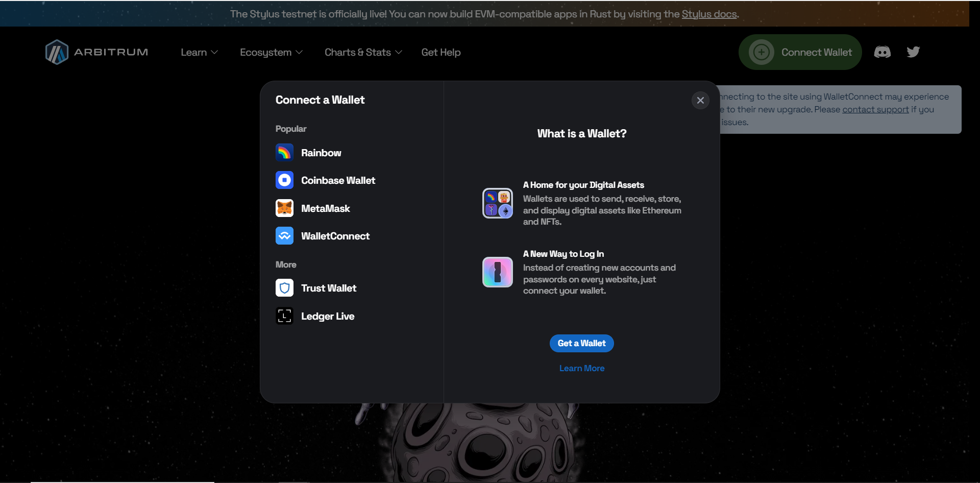This screenshot has width=980, height=483.
Task: Choose Rainbow wallet label
Action: pos(321,153)
